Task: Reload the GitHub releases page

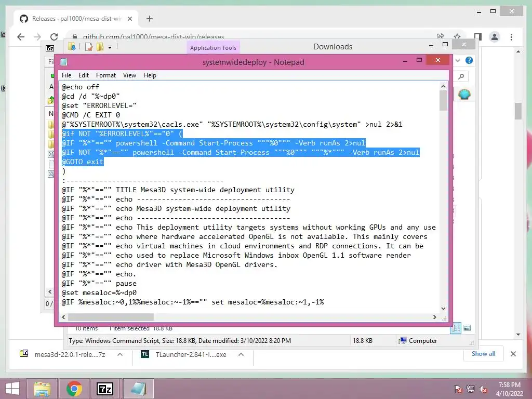Action: click(54, 37)
